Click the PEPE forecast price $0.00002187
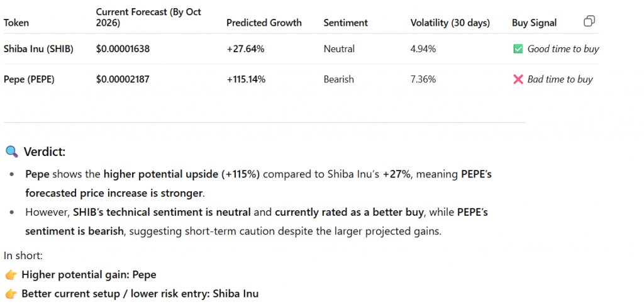The height and width of the screenshot is (307, 644). (x=123, y=79)
